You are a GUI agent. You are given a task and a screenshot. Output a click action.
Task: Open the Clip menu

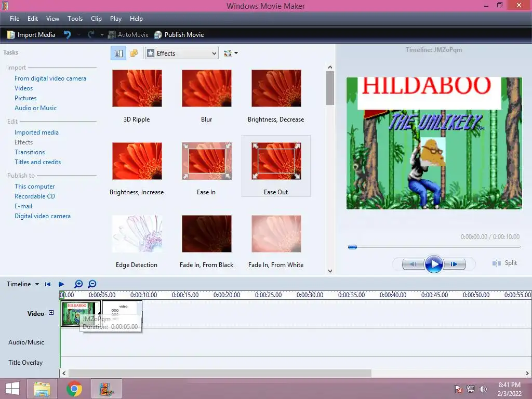coord(96,19)
